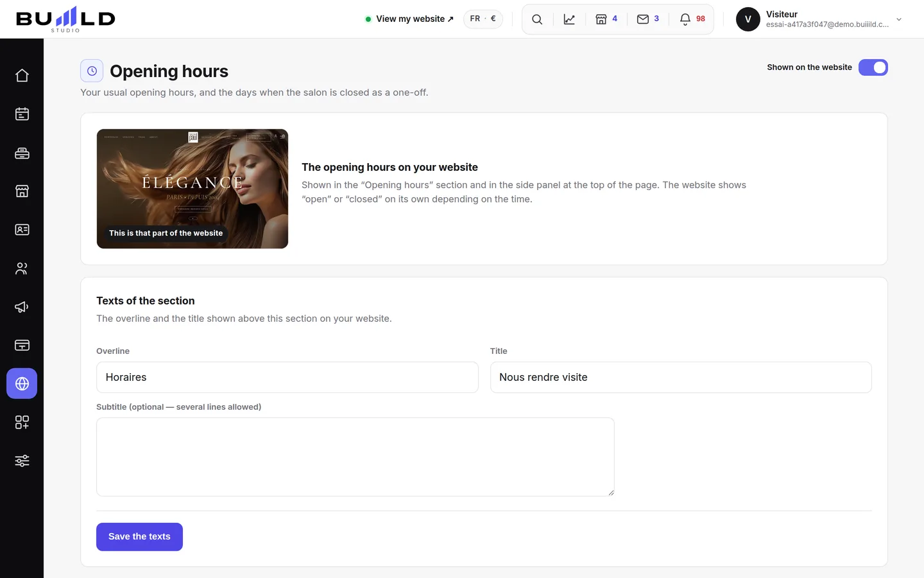Click the BUILD Studio logo
924x578 pixels.
65,19
